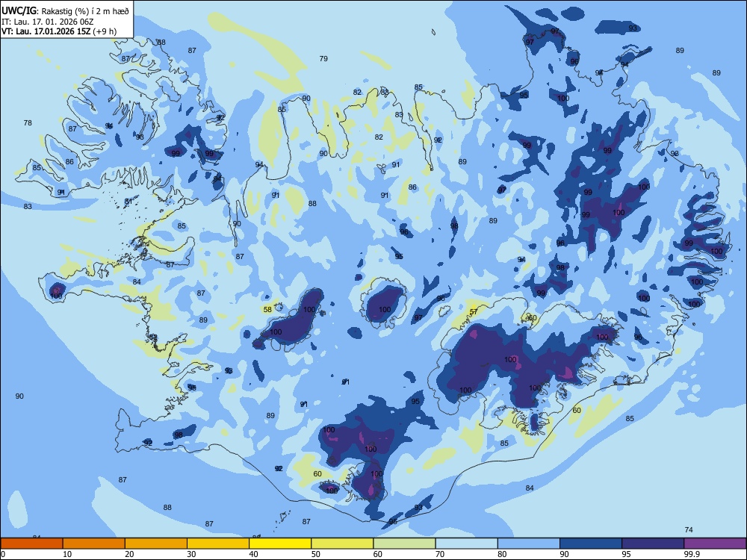Click the legend tick label '10'
Screen dimensions: 747x560
click(67, 554)
